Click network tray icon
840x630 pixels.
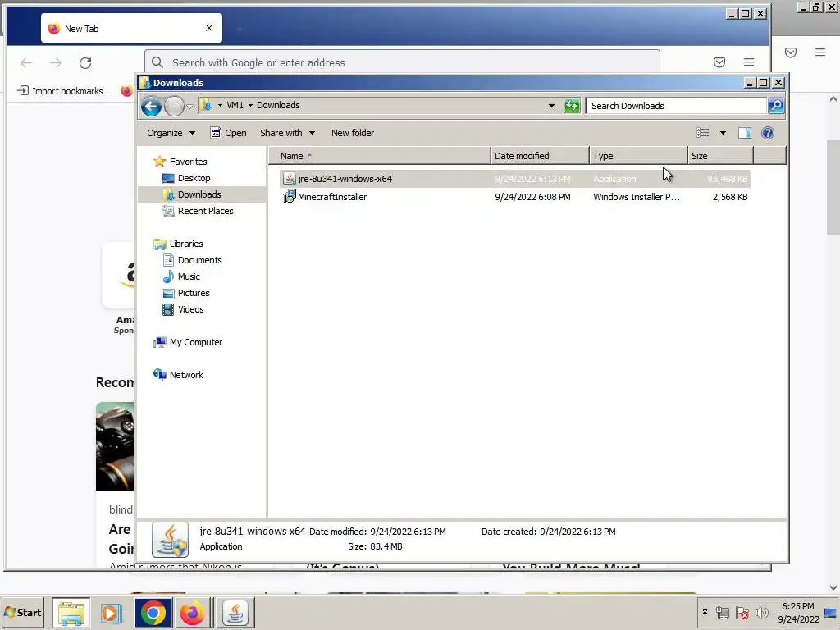(722, 612)
